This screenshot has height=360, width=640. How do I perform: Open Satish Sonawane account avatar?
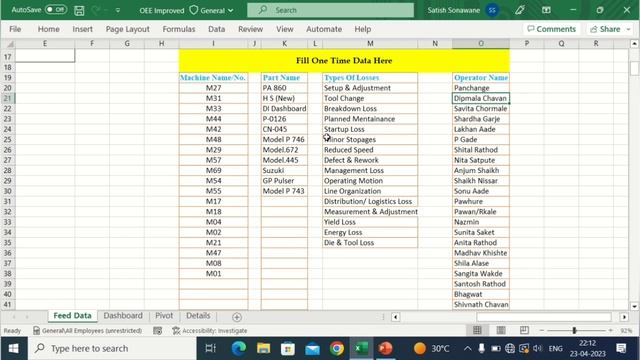click(x=492, y=10)
